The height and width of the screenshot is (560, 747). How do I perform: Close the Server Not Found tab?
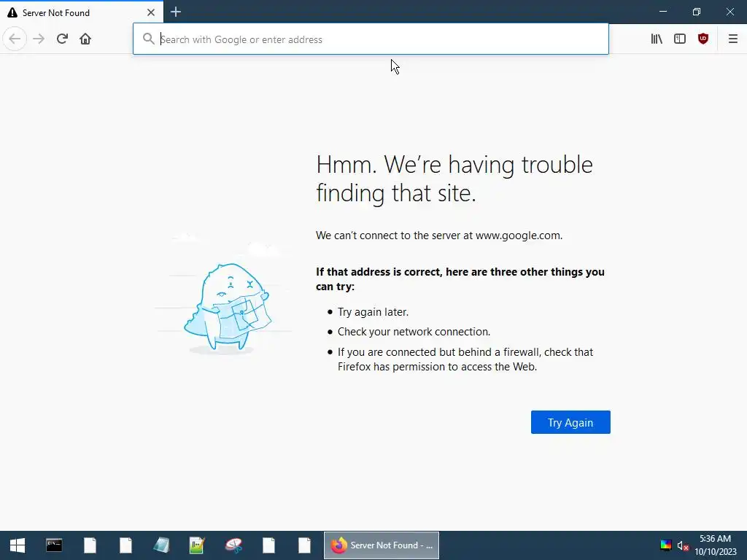pyautogui.click(x=151, y=12)
